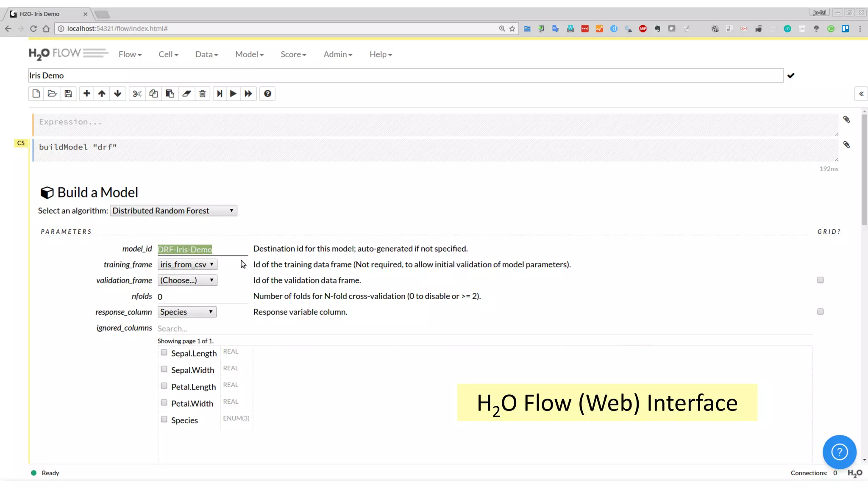Click the 192ms execution time
Viewport: 868px width, 488px height.
pos(829,169)
